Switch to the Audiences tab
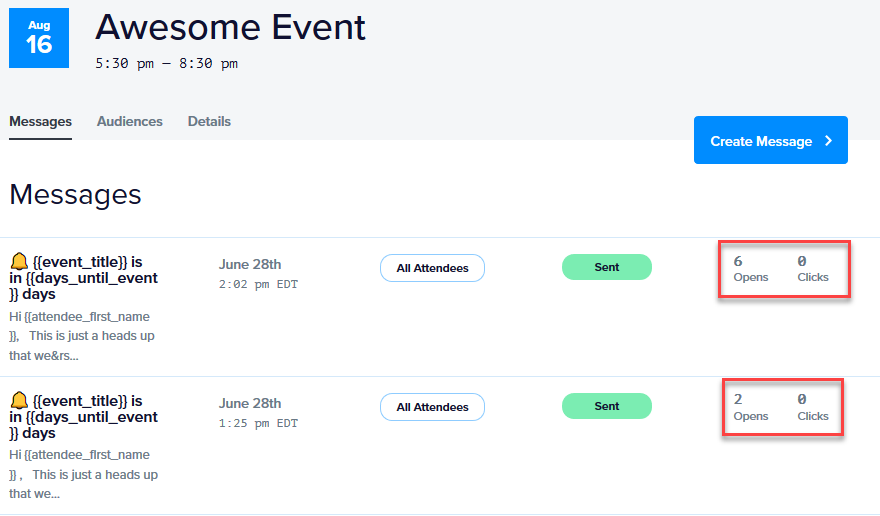The height and width of the screenshot is (516, 880). (x=130, y=121)
